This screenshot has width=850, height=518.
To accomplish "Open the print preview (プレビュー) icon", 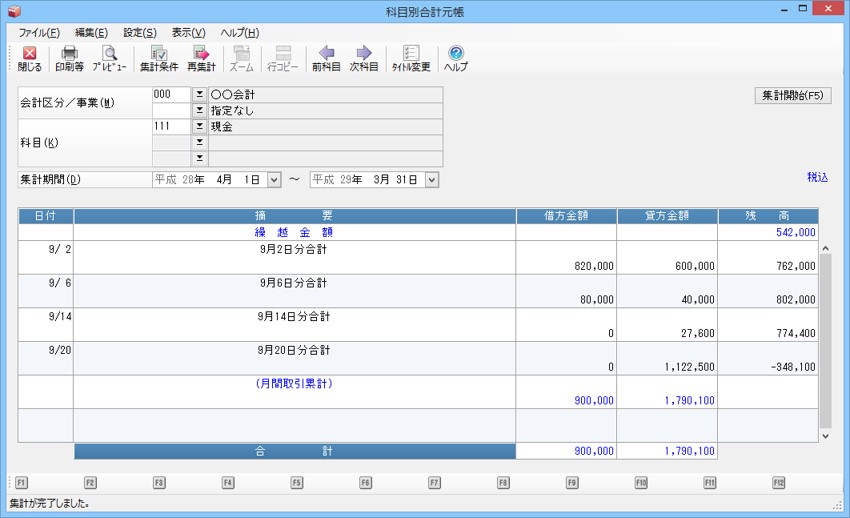I will pos(110,58).
